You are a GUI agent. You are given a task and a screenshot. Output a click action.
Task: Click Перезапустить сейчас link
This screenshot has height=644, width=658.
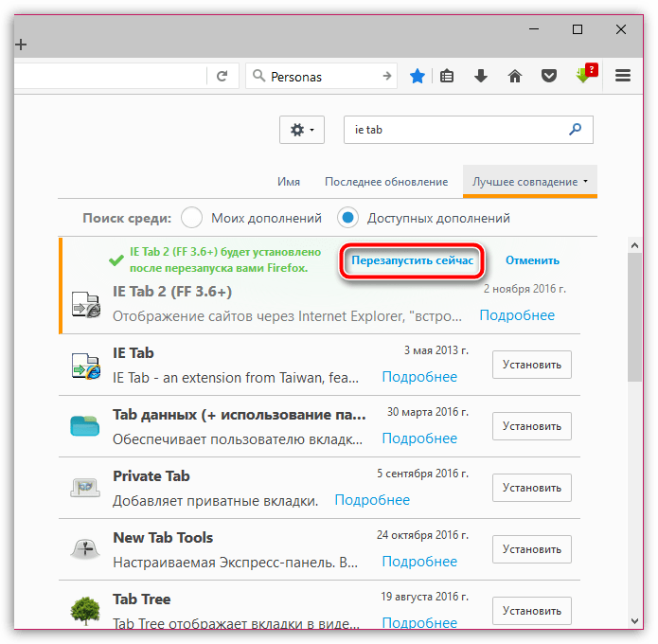[412, 260]
